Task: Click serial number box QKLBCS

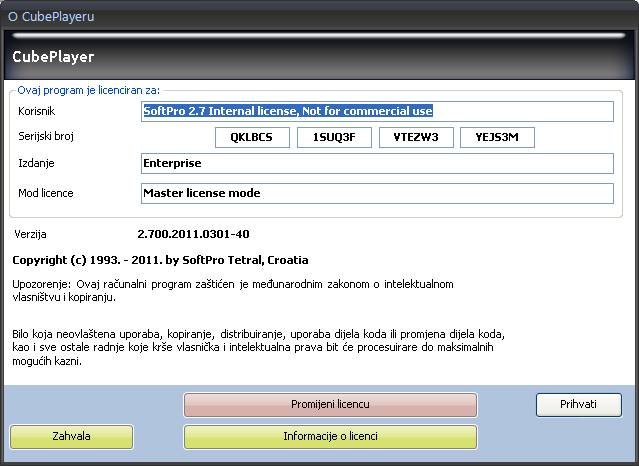Action: [252, 137]
